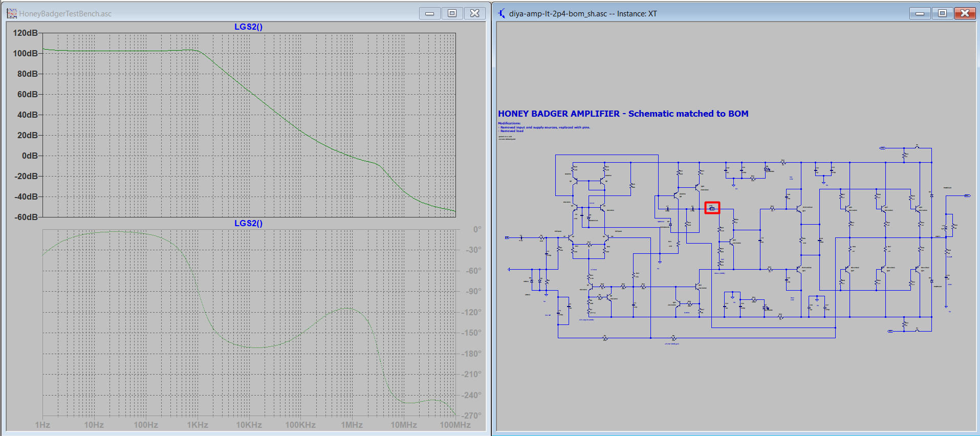Click the -90° phase axis label
The width and height of the screenshot is (980, 436).
[473, 291]
